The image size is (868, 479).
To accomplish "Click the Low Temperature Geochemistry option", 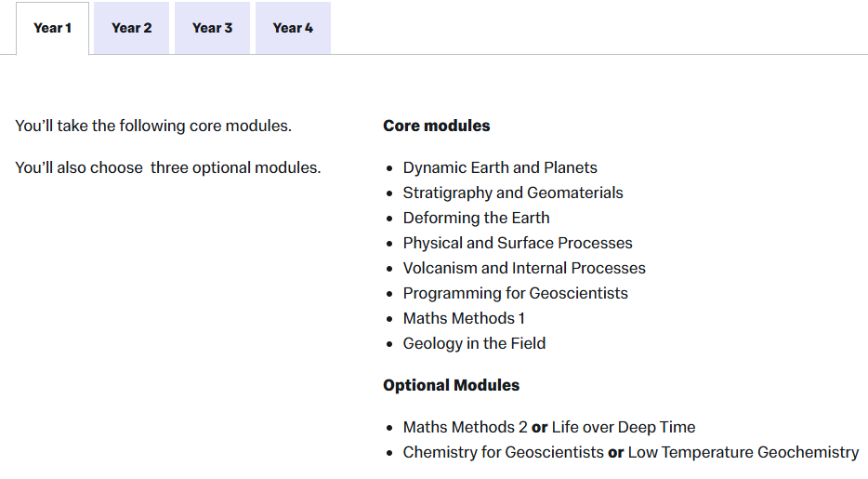I will tap(743, 453).
